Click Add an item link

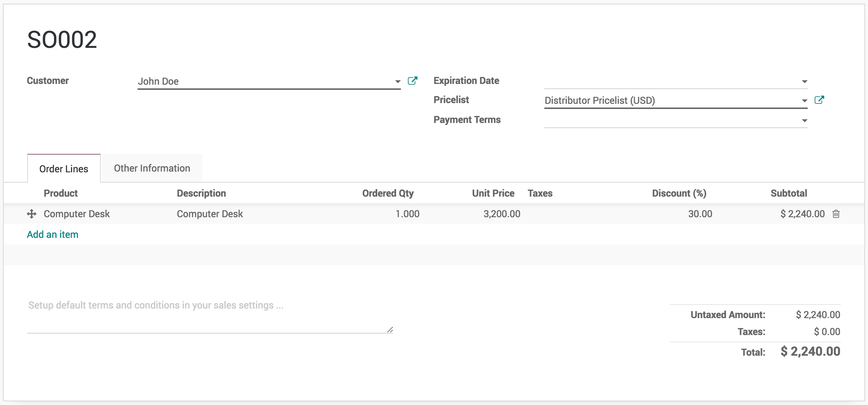[x=53, y=235]
